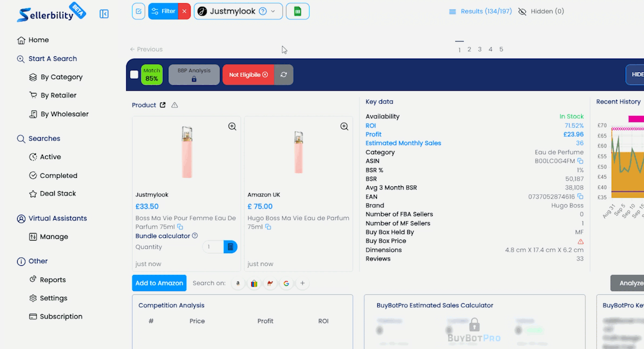644x349 pixels.
Task: Expand the Searches section
Action: point(39,139)
